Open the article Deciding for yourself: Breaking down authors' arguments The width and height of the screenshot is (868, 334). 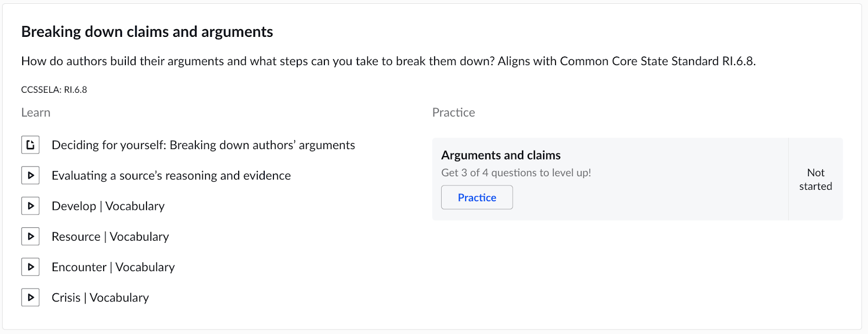click(x=203, y=145)
